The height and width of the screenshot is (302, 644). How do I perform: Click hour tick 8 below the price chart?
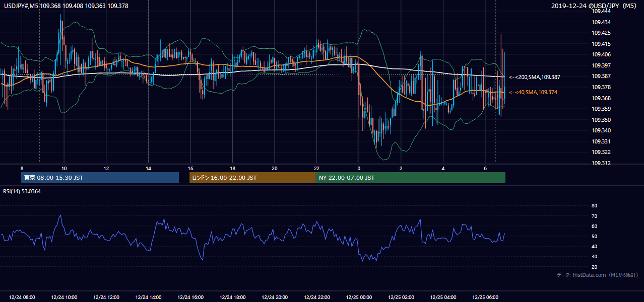pyautogui.click(x=22, y=168)
